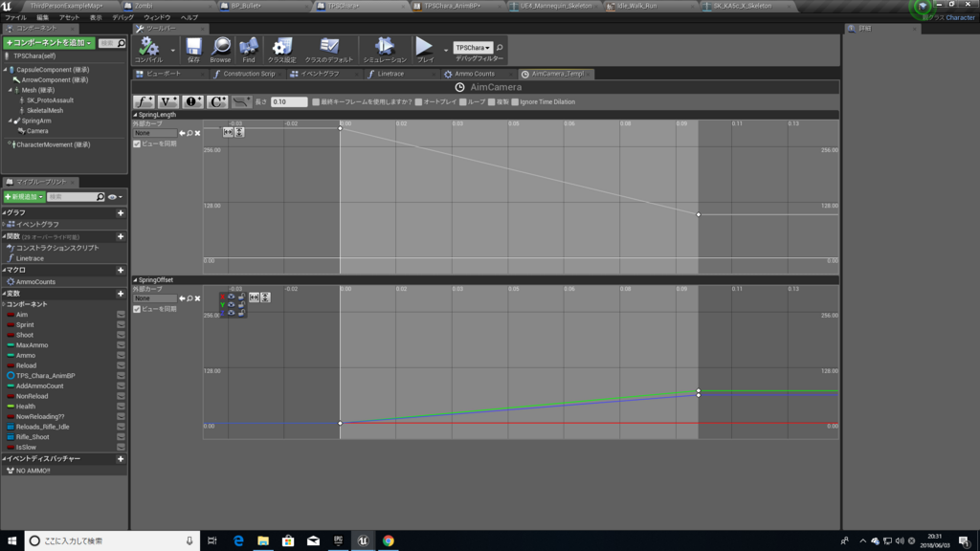Open Compile options dropdown arrow
Image resolution: width=980 pixels, height=551 pixels.
172,50
